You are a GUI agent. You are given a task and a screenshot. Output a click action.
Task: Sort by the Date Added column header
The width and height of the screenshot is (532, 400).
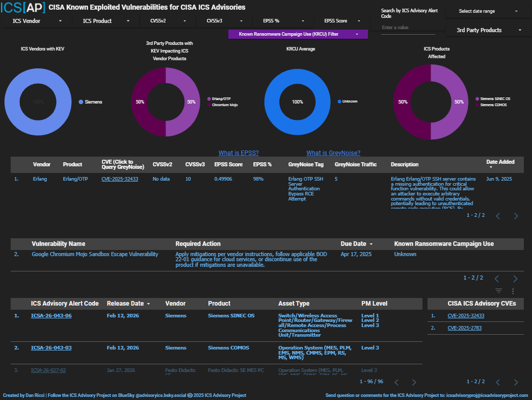500,162
